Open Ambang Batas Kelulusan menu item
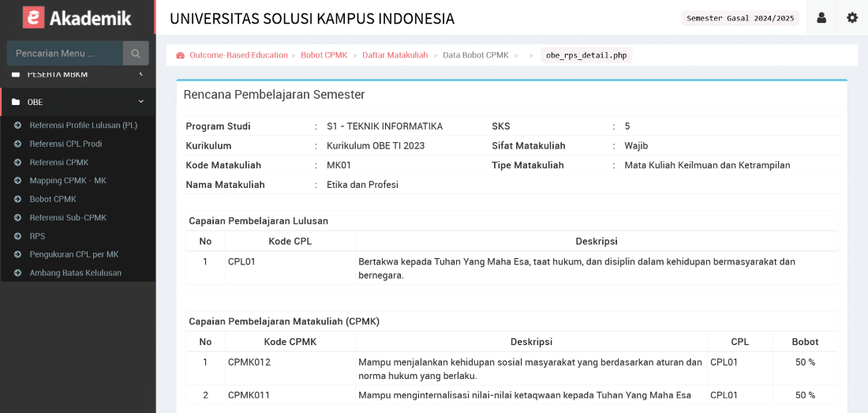The width and height of the screenshot is (868, 413). pos(75,273)
